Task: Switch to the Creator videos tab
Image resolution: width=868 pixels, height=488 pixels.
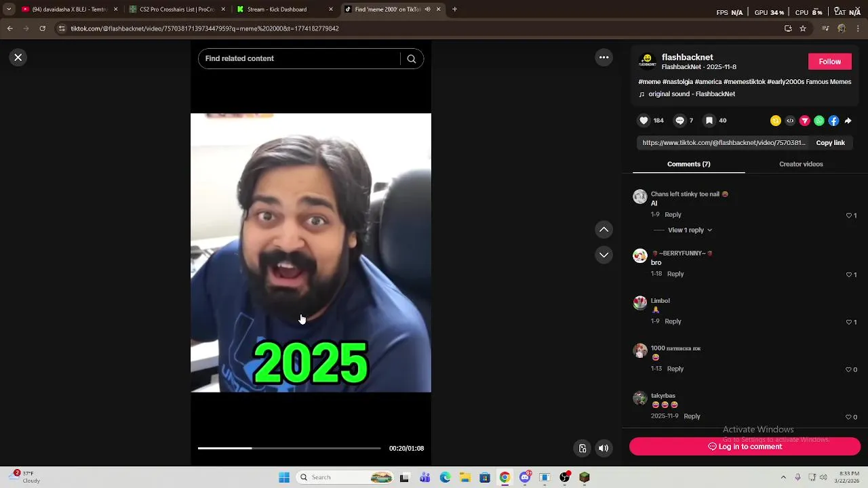Action: [801, 164]
